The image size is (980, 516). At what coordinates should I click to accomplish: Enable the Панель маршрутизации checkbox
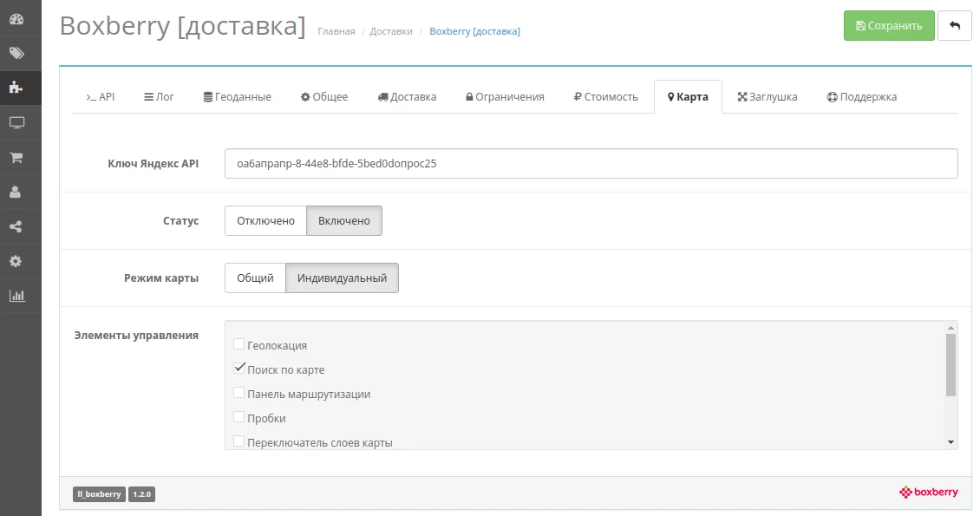coord(238,393)
